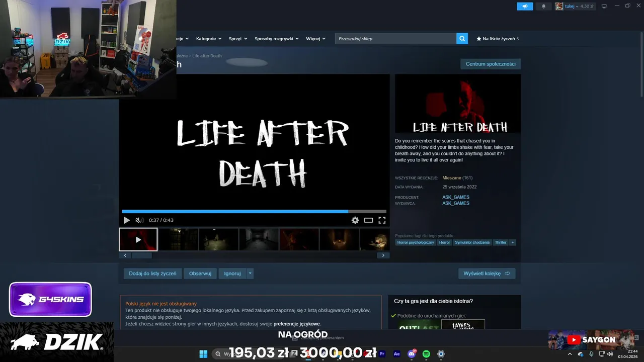
Task: Play the trailer video
Action: [x=127, y=220]
